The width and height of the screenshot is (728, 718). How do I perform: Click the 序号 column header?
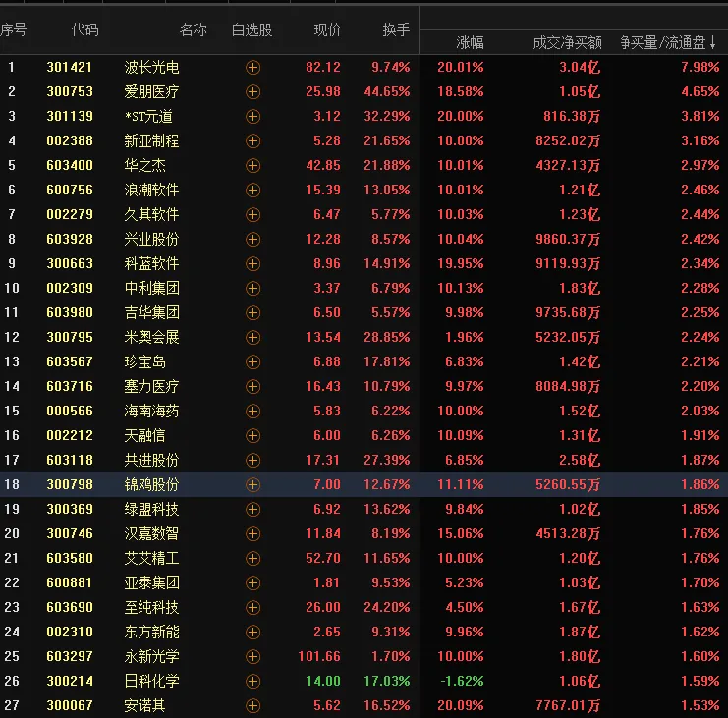[14, 29]
